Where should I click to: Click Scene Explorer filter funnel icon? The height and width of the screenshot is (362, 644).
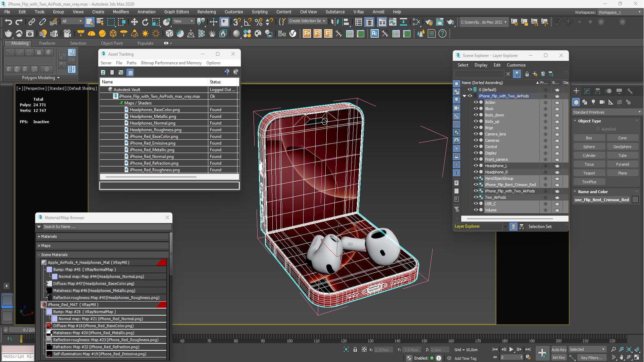517,74
